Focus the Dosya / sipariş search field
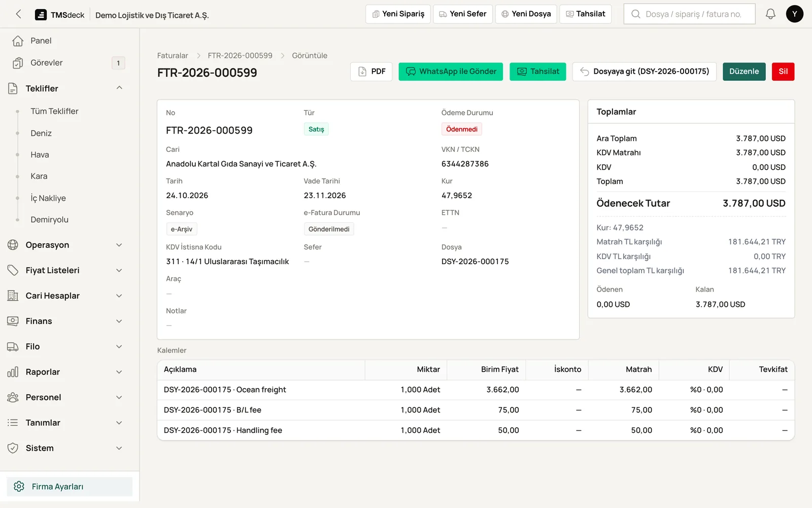The width and height of the screenshot is (812, 508). (x=689, y=14)
